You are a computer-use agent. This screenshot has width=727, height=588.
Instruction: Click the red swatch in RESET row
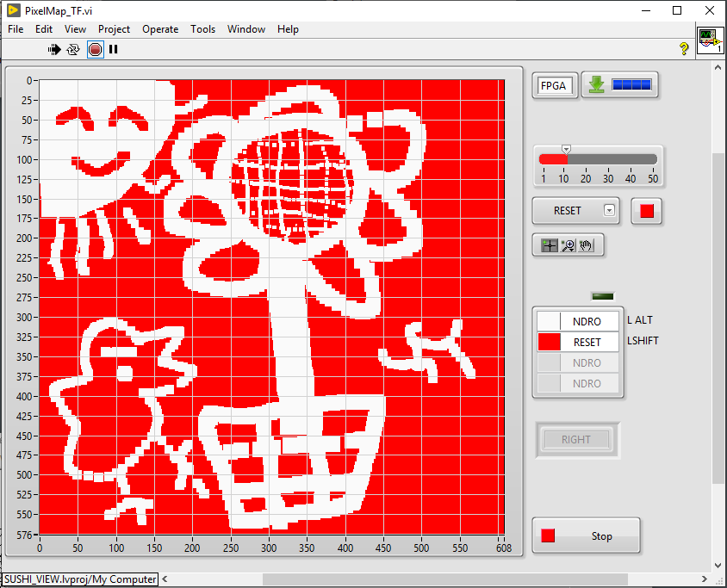pos(549,342)
